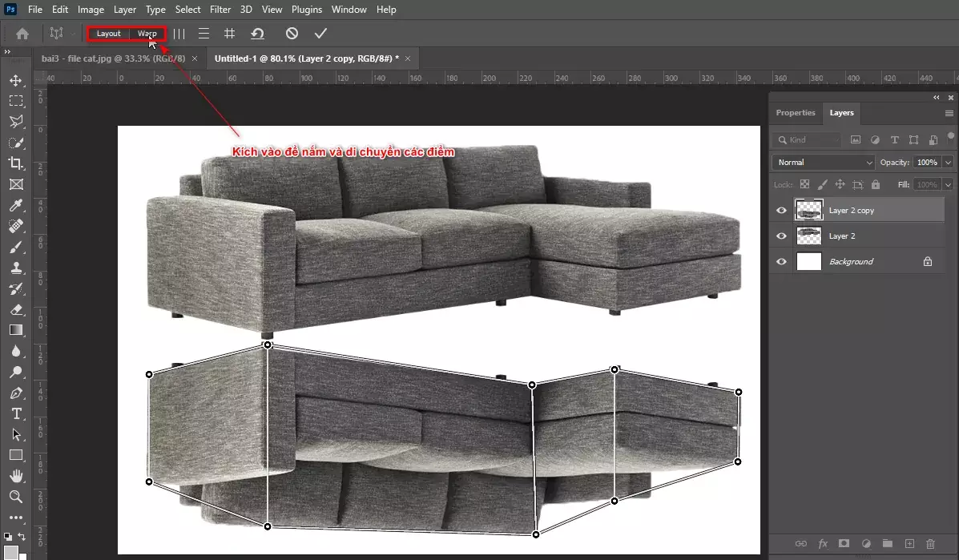Open the Opacity dropdown arrow
Screen dimensions: 959x560
pos(948,162)
